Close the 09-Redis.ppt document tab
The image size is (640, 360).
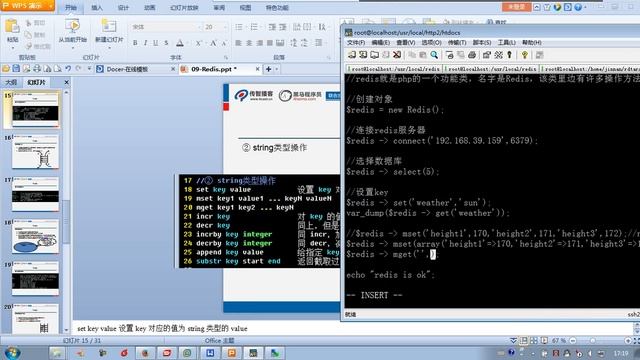(x=258, y=69)
